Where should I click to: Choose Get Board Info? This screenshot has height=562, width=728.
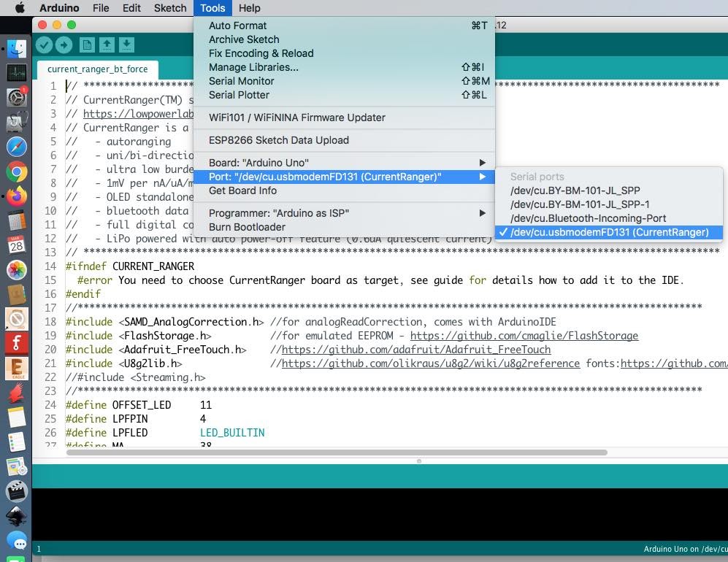click(x=344, y=190)
